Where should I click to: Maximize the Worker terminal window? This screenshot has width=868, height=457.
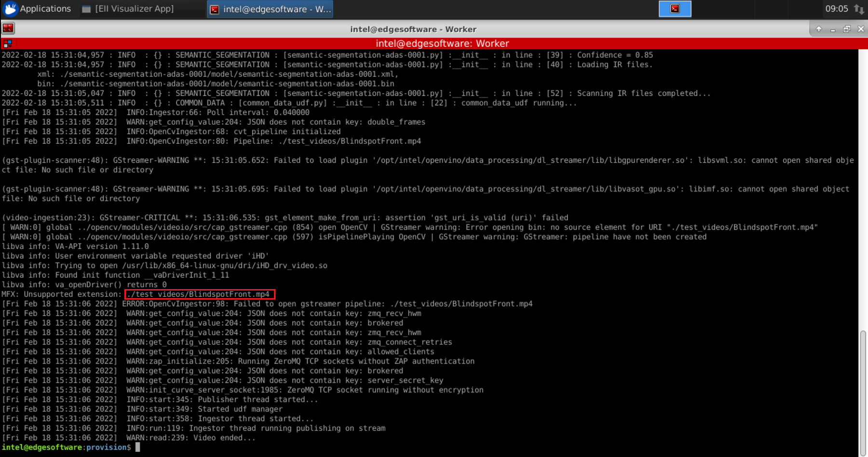[x=847, y=29]
